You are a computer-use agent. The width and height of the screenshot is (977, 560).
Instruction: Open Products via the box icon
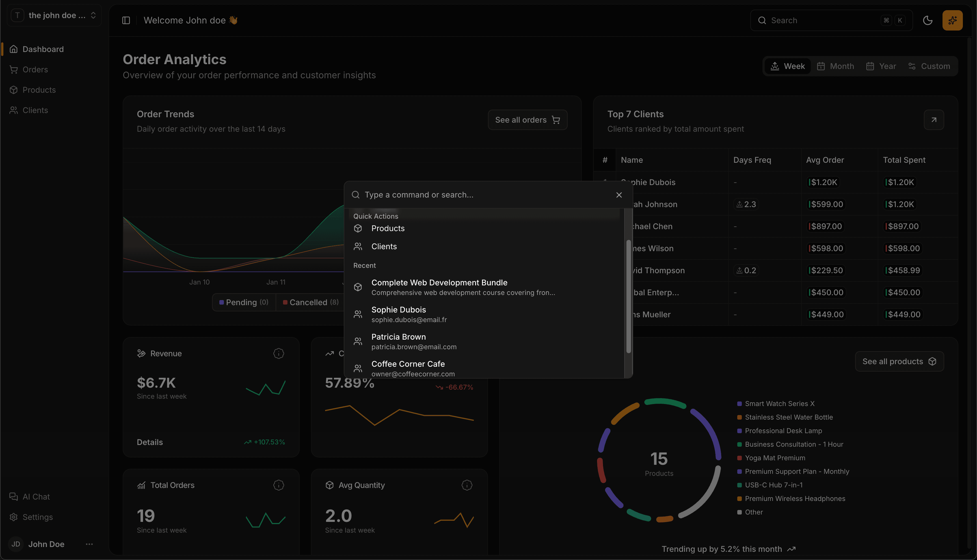coord(14,90)
